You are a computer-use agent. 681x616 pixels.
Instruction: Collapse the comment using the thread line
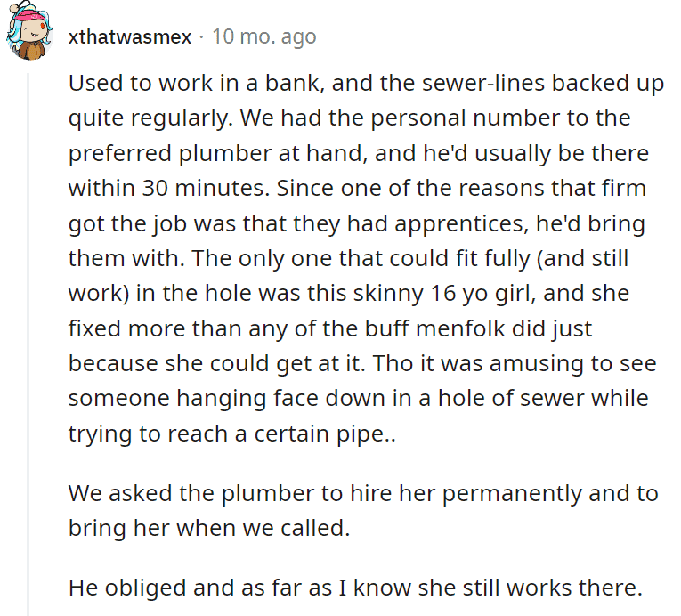[28, 344]
